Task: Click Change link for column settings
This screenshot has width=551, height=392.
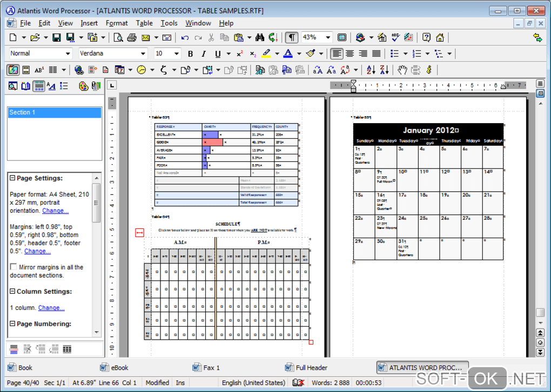Action: coord(51,308)
